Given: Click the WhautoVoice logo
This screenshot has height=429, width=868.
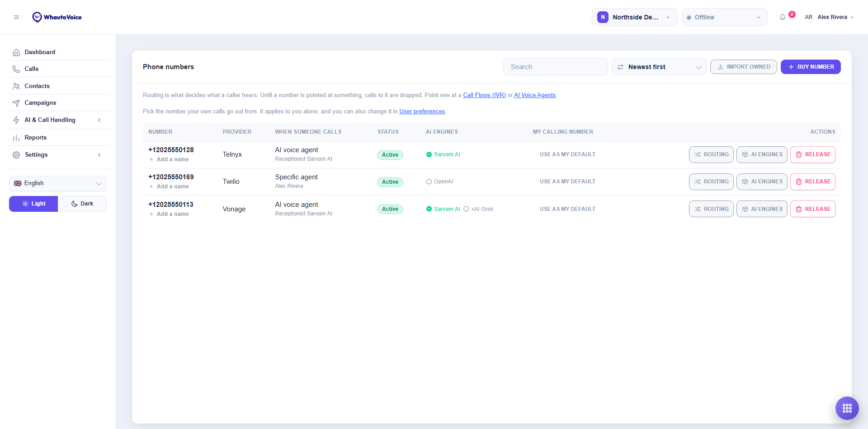Looking at the screenshot, I should coord(57,17).
